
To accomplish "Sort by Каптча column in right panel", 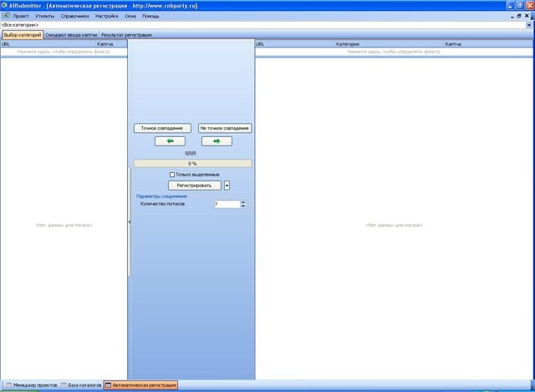I will [x=488, y=44].
